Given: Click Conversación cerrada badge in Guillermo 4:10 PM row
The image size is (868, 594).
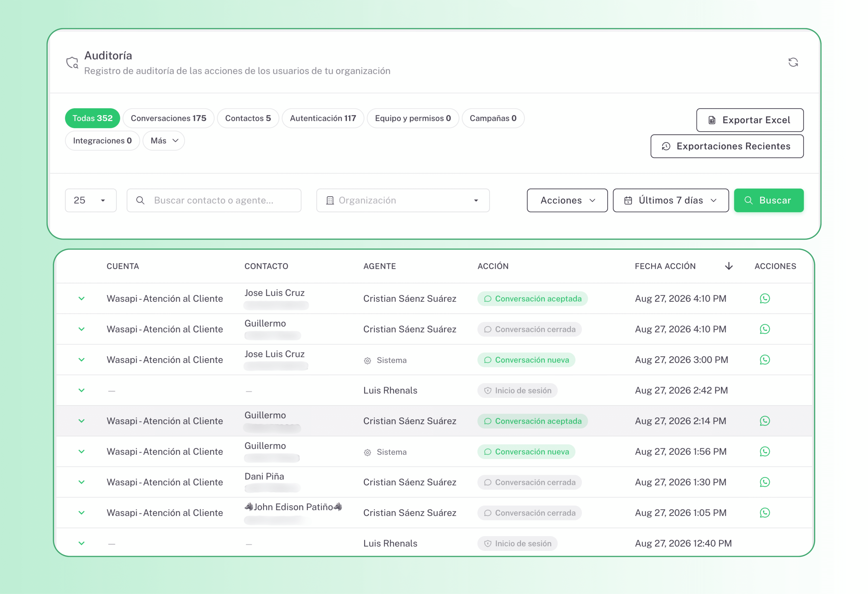Looking at the screenshot, I should coord(530,329).
